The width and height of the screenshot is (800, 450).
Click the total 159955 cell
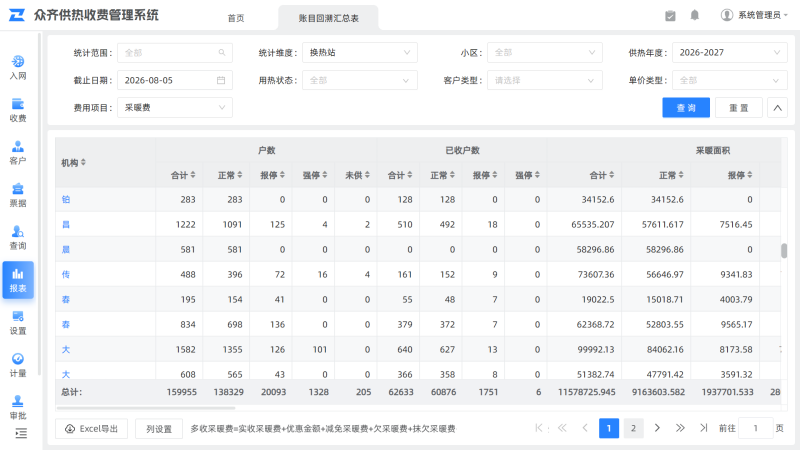tap(182, 392)
